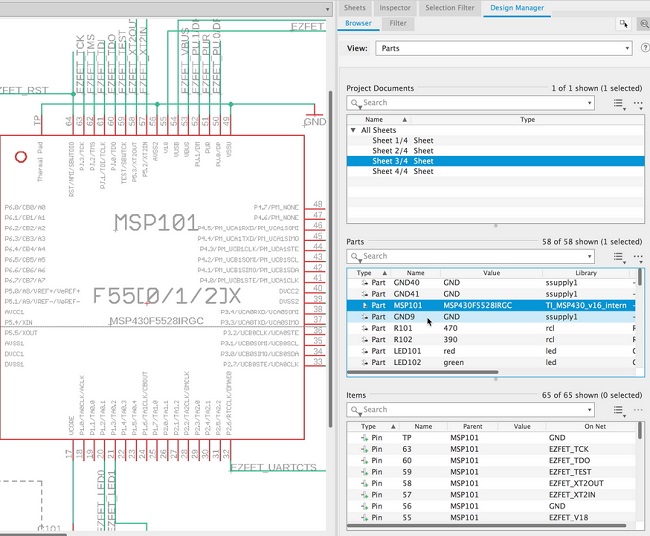Switch to the Filter sub-tab
The height and width of the screenshot is (536, 650).
[398, 24]
